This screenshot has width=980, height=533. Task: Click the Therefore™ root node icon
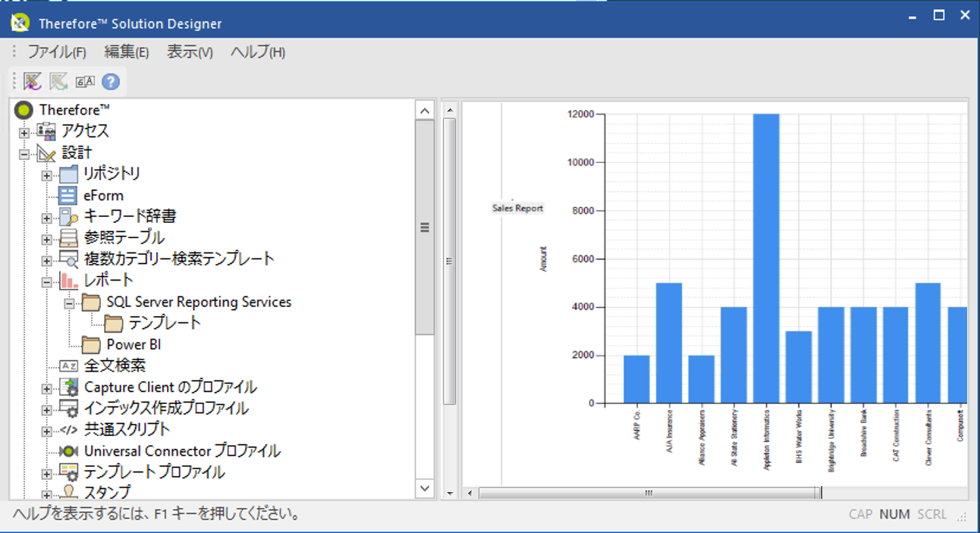(x=24, y=110)
